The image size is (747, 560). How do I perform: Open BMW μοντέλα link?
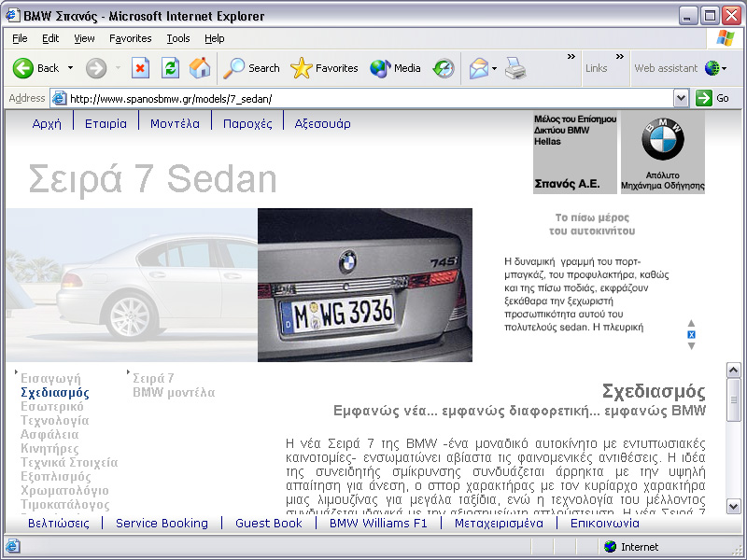pos(174,392)
